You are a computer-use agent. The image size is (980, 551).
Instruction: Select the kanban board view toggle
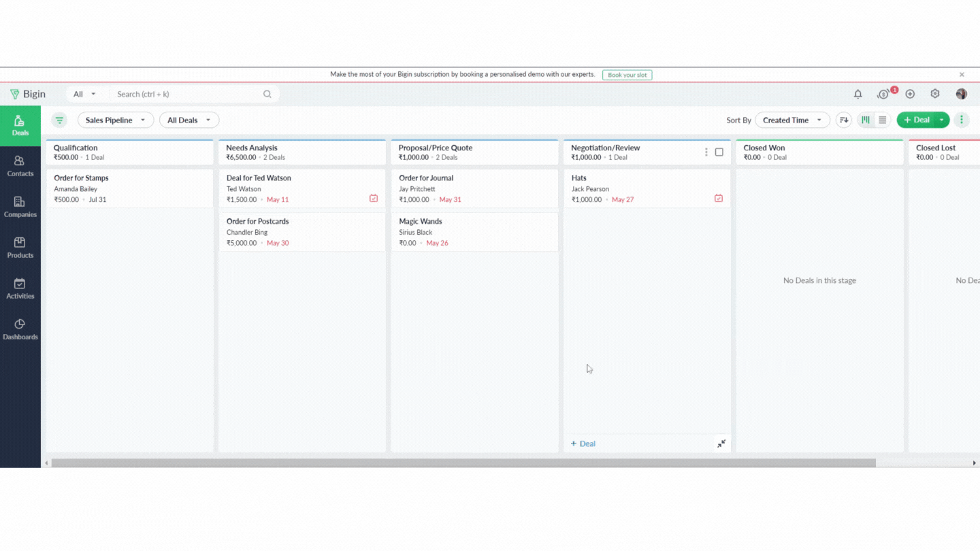pyautogui.click(x=865, y=120)
